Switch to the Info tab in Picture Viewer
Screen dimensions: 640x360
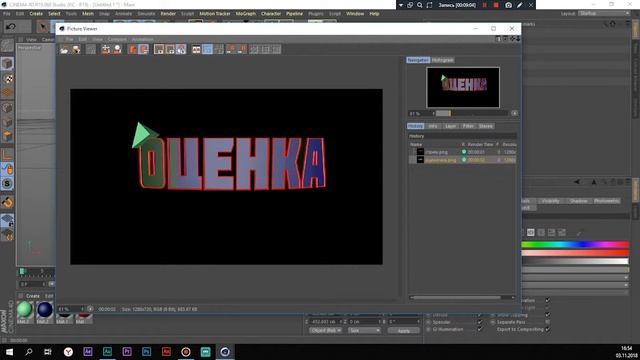tap(433, 126)
